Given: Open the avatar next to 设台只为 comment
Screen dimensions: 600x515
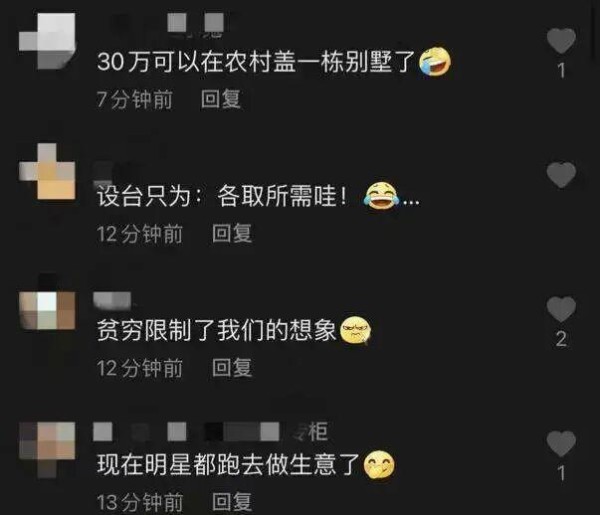Looking at the screenshot, I should 47,171.
